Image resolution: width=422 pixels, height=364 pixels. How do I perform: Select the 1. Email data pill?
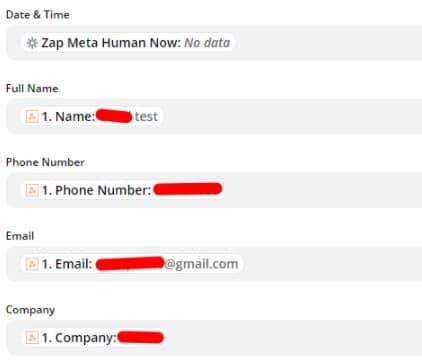pyautogui.click(x=132, y=264)
